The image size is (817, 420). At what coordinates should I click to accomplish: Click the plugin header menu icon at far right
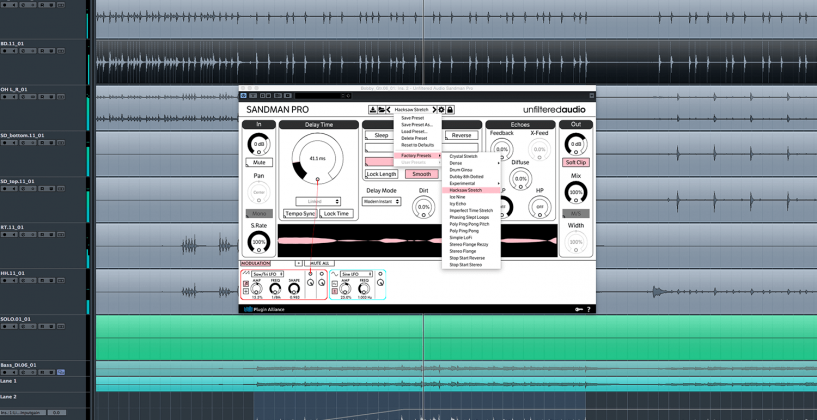591,95
